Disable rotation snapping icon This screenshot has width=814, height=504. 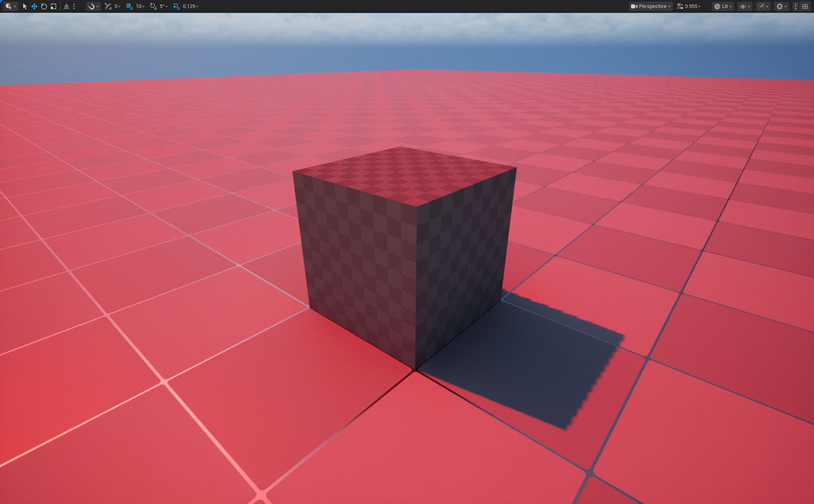[x=153, y=6]
